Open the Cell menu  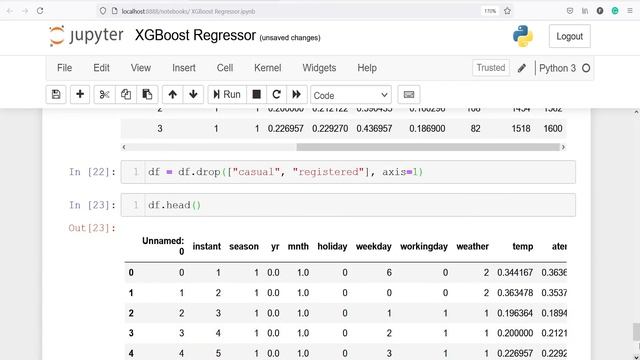coord(225,68)
